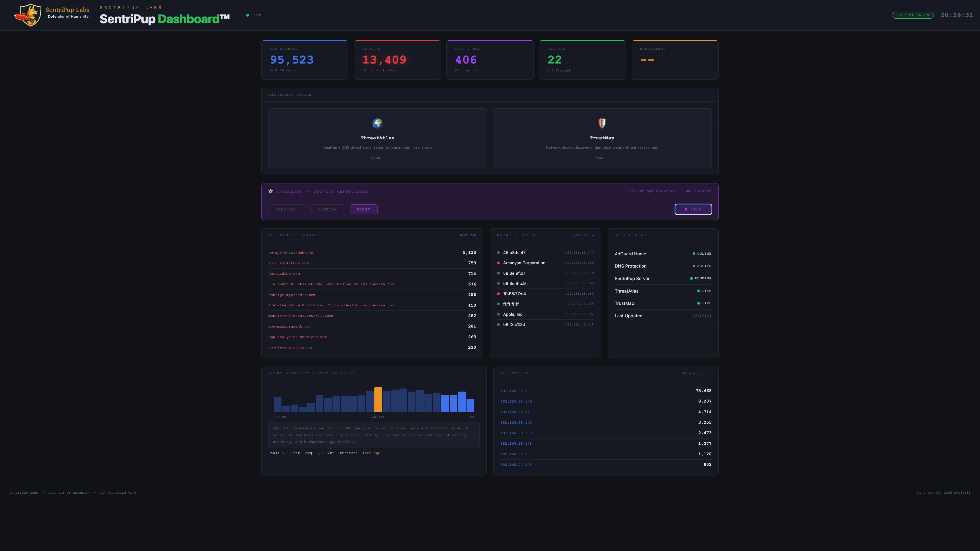Click the conviva.com domain with count 576
Image resolution: width=980 pixels, height=551 pixels.
pyautogui.click(x=331, y=284)
